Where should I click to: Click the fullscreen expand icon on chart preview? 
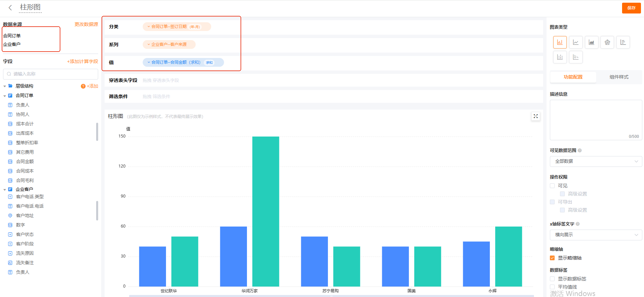coord(535,116)
